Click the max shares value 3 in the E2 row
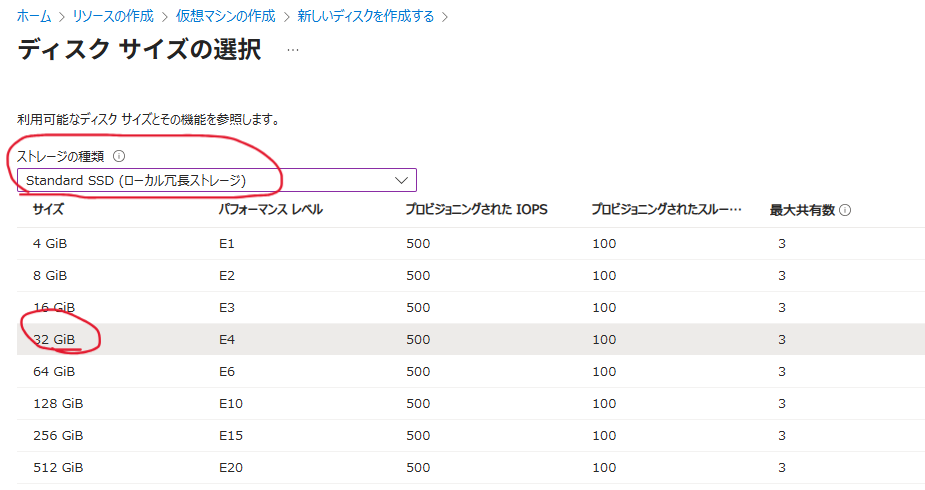Image resolution: width=925 pixels, height=490 pixels. [x=782, y=275]
